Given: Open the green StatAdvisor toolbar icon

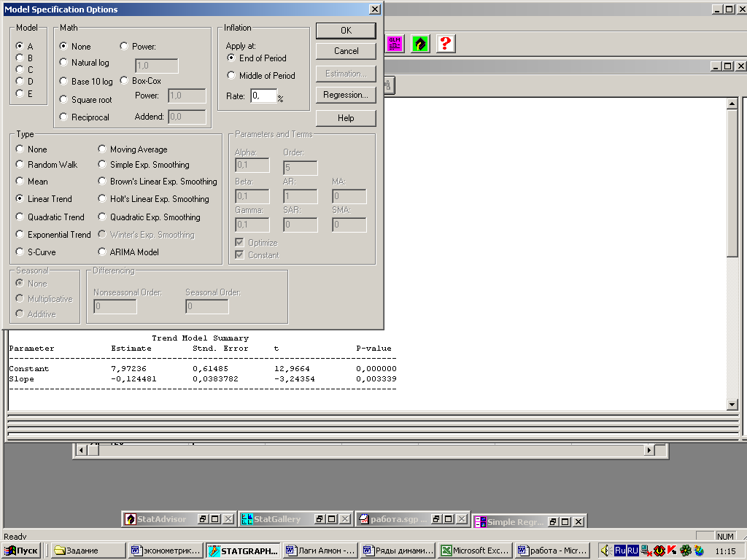Looking at the screenshot, I should coord(419,43).
